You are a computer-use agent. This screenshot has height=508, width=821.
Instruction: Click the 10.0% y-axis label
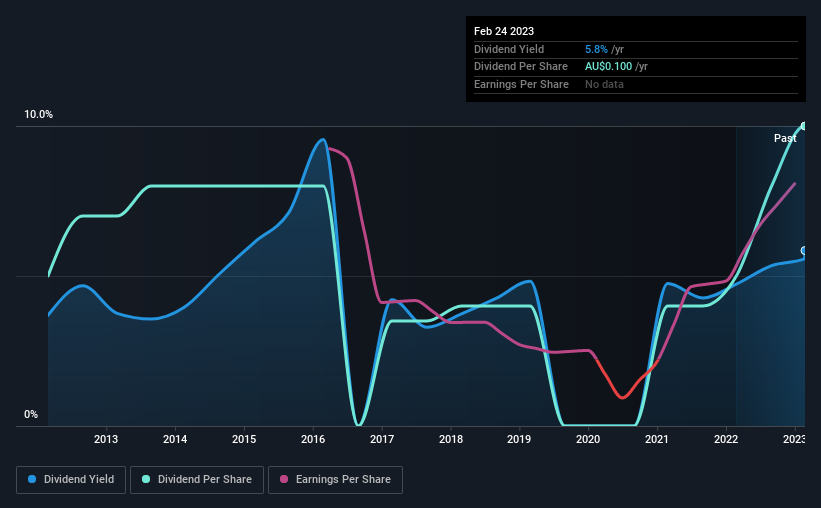click(x=38, y=115)
